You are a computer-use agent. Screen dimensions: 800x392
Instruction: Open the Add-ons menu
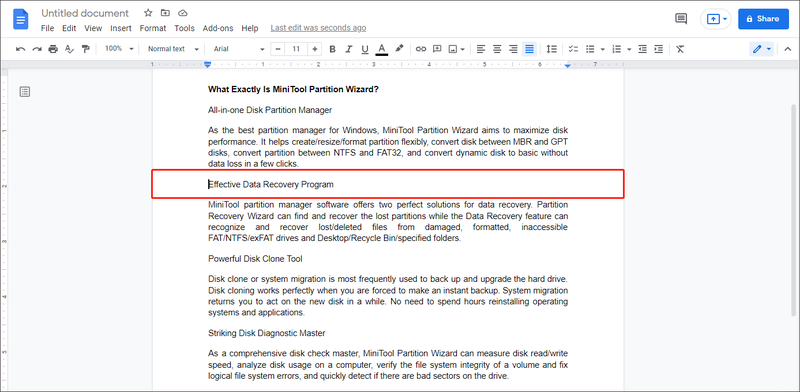218,29
